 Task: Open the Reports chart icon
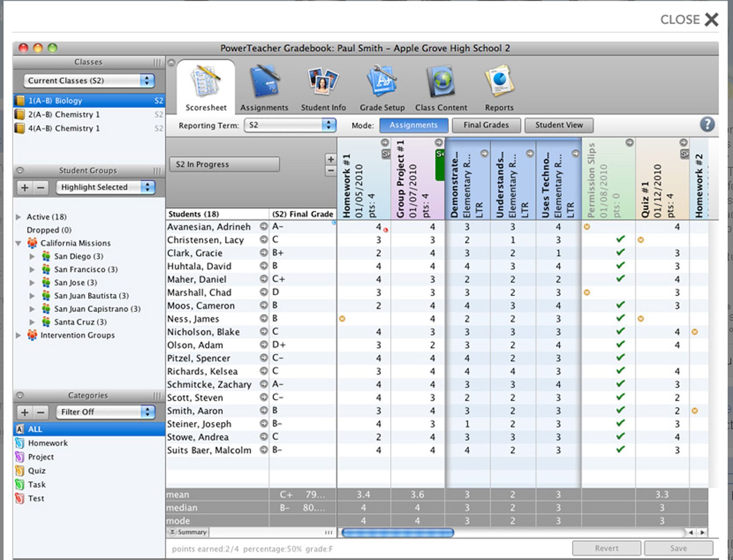(499, 81)
